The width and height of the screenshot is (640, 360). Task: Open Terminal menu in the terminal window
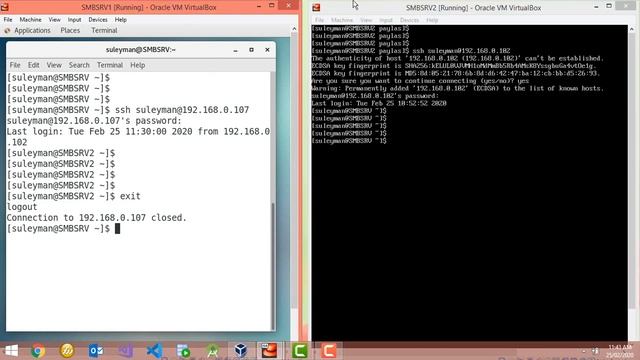110,65
